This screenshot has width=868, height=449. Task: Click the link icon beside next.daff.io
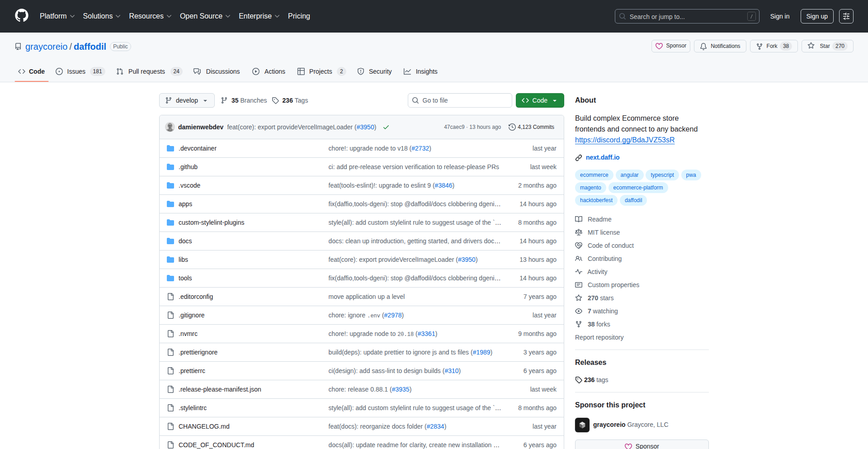(579, 157)
